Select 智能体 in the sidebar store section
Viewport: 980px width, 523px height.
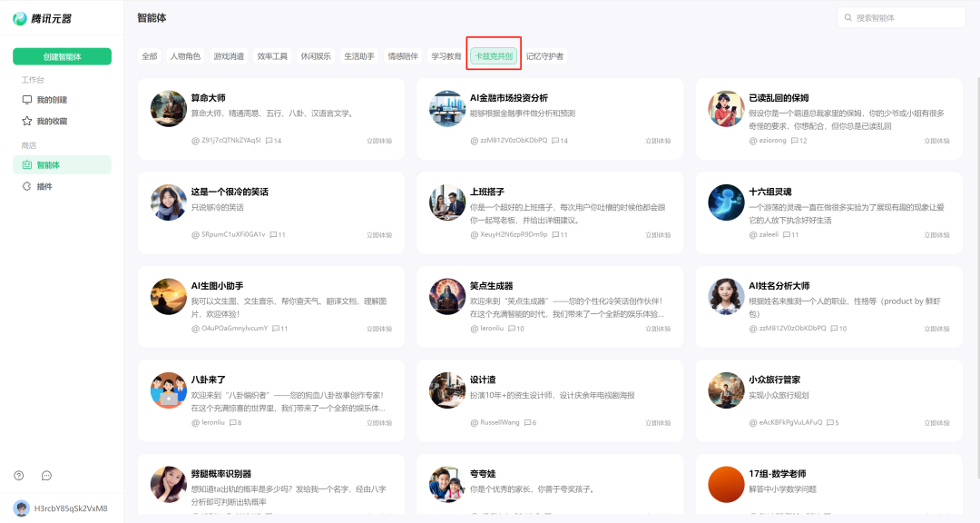[x=62, y=164]
